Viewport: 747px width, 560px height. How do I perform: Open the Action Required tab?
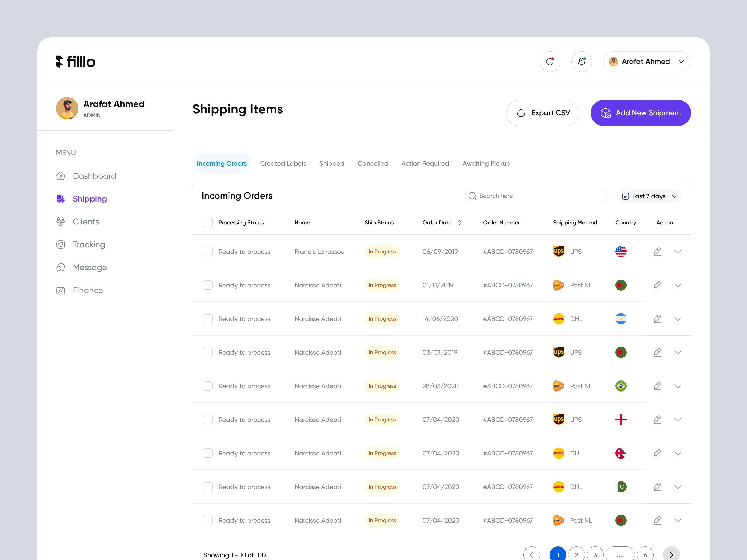coord(425,163)
